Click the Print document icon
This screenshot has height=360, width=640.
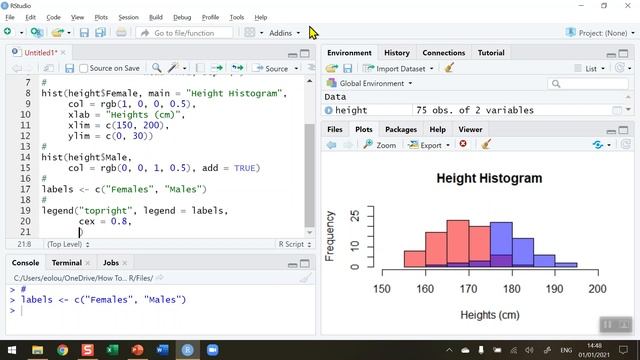(121, 33)
